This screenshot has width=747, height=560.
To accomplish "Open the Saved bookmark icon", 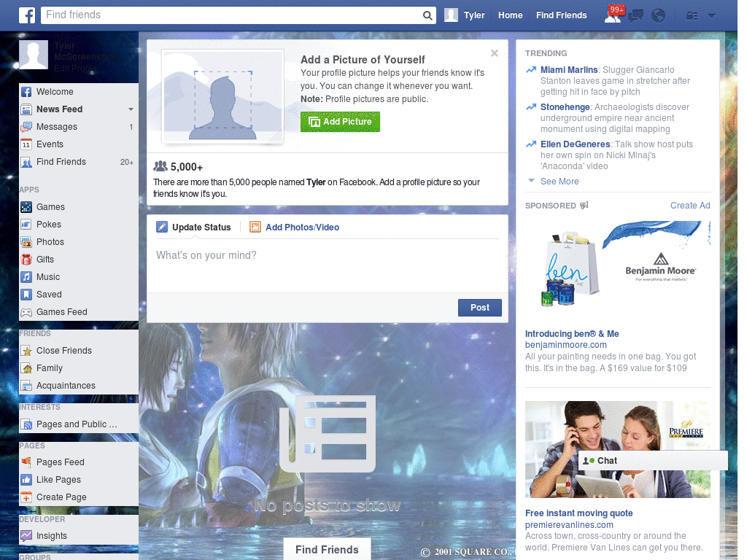I will [26, 295].
